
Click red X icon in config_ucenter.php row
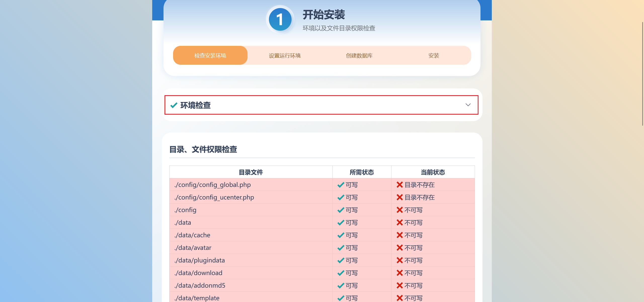click(x=399, y=197)
